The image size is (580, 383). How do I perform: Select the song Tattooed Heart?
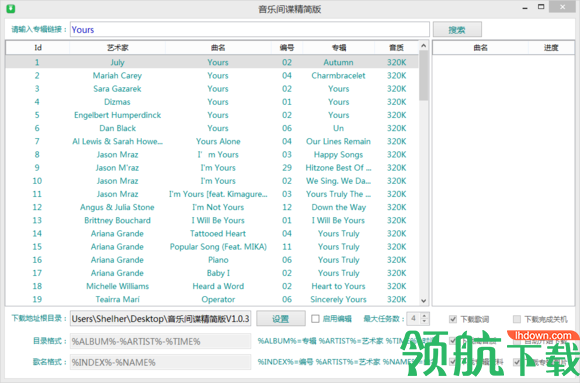(x=218, y=234)
